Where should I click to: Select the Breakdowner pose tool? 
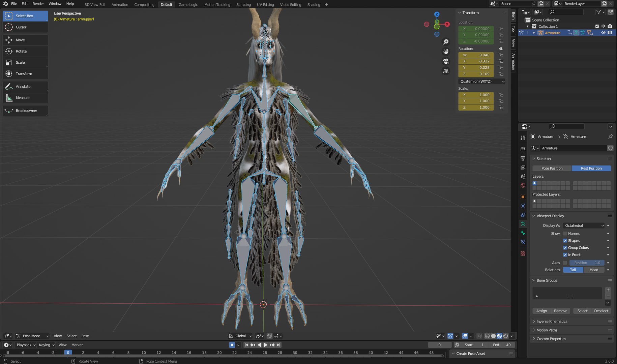pos(25,111)
